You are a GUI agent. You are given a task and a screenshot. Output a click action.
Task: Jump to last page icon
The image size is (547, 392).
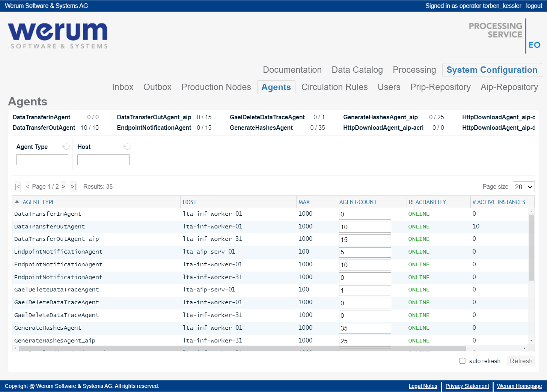pyautogui.click(x=73, y=186)
